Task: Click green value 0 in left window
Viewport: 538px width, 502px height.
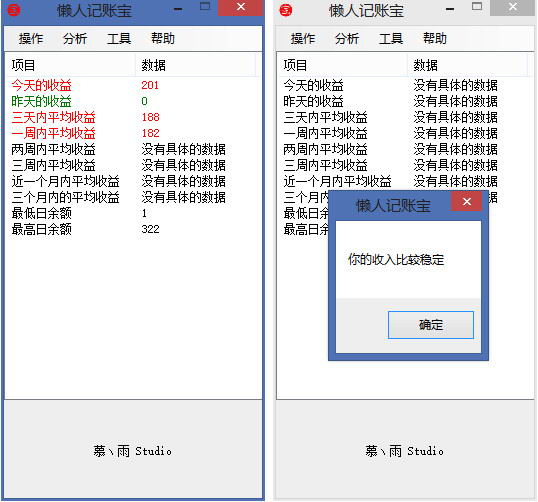Action: click(144, 101)
